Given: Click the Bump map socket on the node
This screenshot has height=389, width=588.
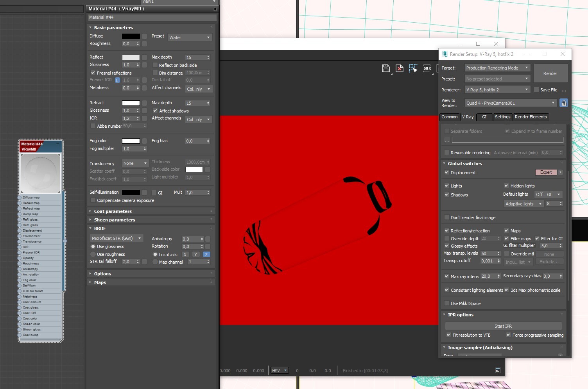Looking at the screenshot, I should coord(20,214).
